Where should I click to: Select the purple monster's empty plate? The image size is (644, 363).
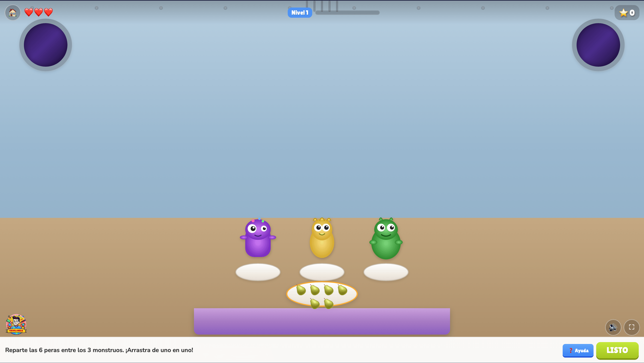click(258, 272)
